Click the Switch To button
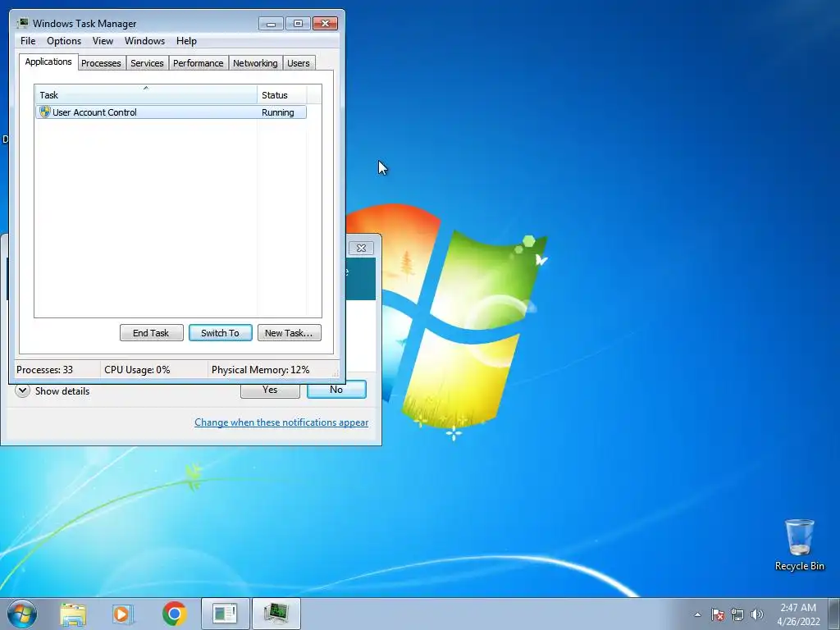The width and height of the screenshot is (840, 630). coord(220,333)
